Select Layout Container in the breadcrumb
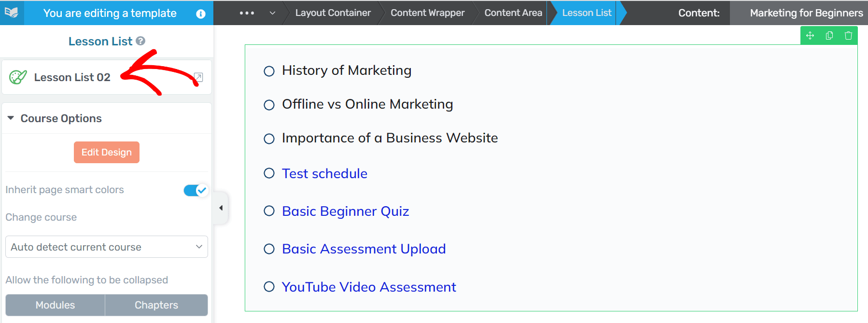Image resolution: width=868 pixels, height=323 pixels. (333, 13)
